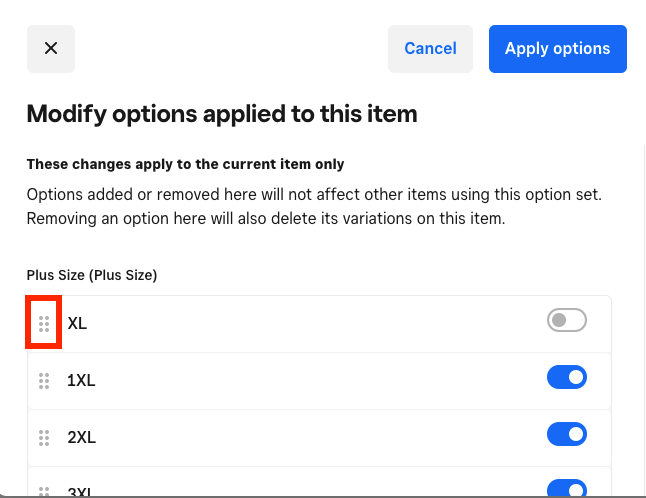Select the 2XL row drag handle
The image size is (646, 498).
click(44, 437)
